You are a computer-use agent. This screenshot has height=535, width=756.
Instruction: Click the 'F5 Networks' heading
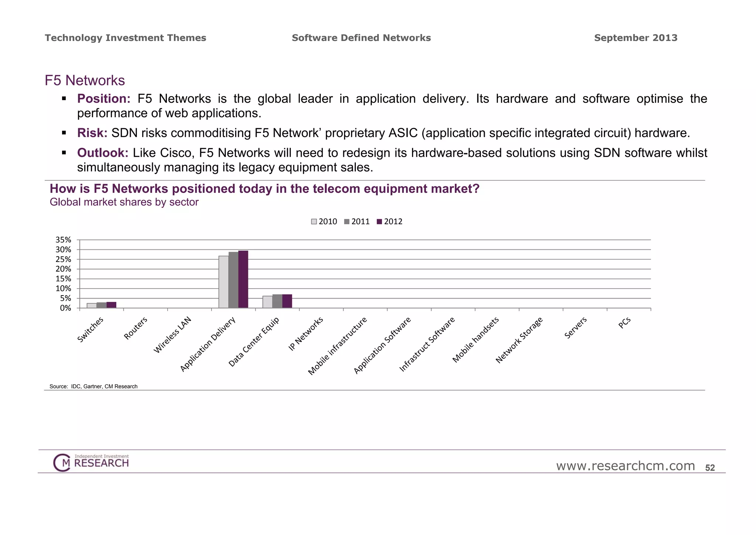click(x=85, y=81)
